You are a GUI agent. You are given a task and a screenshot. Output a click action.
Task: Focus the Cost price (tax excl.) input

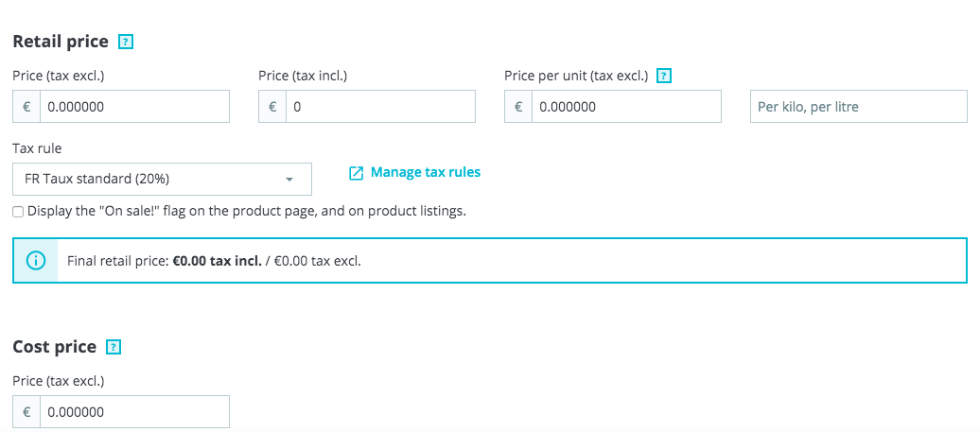[x=135, y=412]
